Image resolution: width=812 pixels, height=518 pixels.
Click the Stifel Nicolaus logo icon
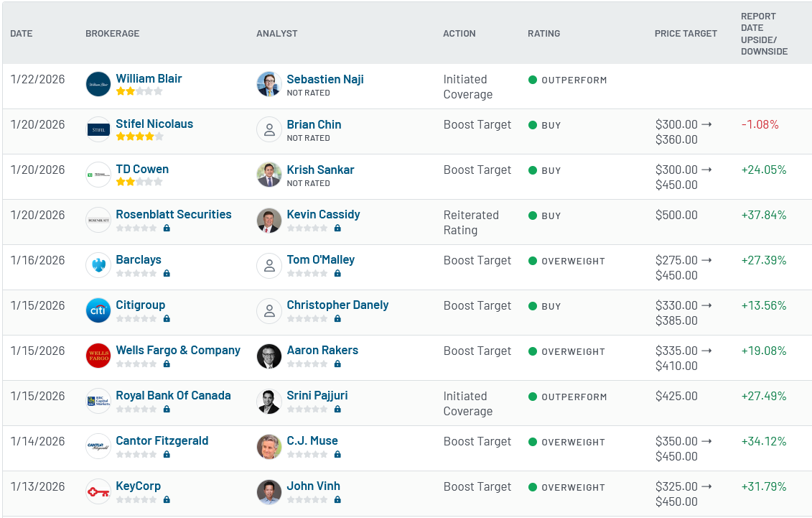(x=98, y=129)
